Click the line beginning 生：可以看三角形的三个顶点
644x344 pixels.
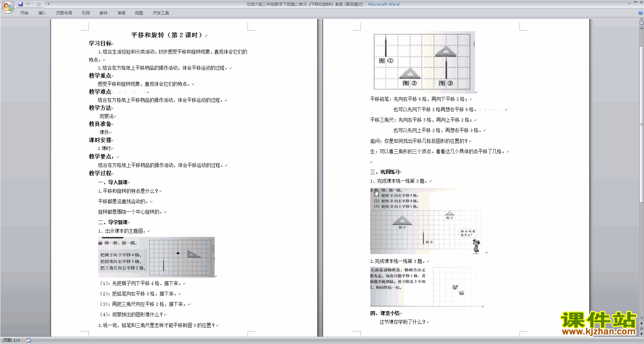(438, 152)
